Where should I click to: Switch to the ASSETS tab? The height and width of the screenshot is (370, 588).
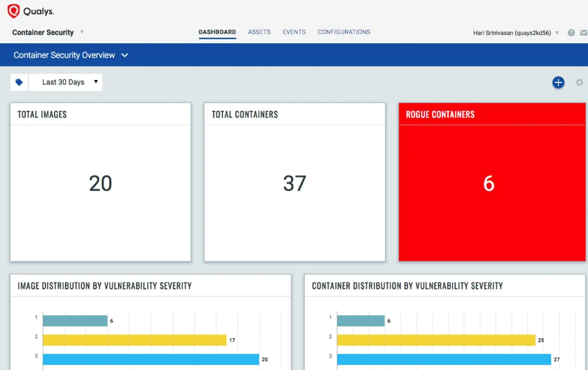pos(259,32)
